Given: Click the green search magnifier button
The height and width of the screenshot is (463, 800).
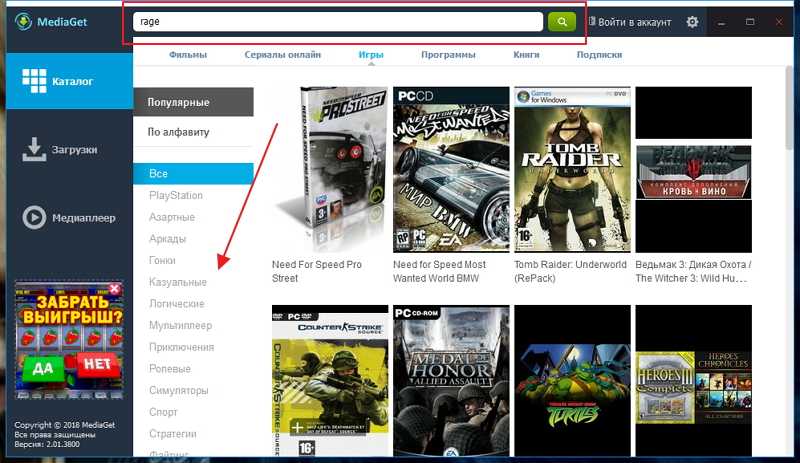Looking at the screenshot, I should point(562,21).
